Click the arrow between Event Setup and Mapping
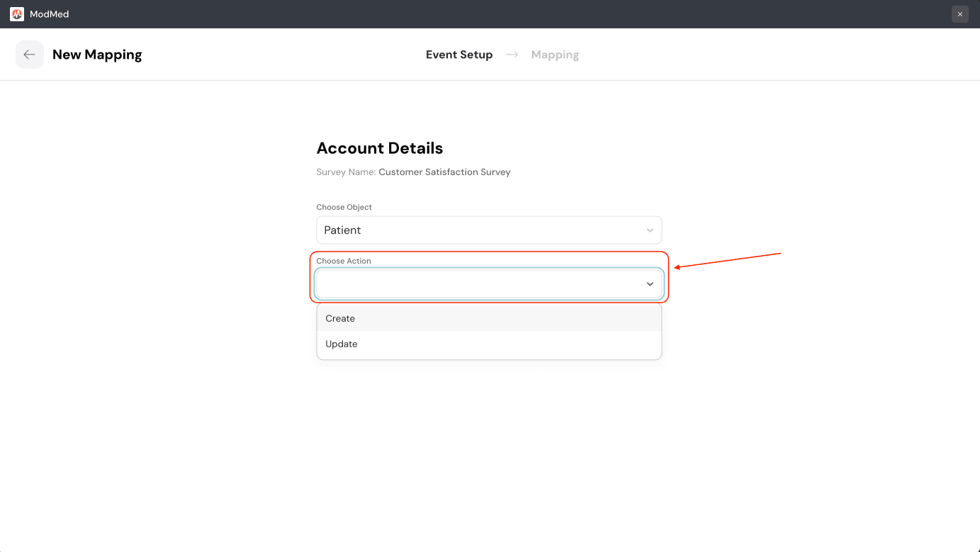Image resolution: width=980 pixels, height=552 pixels. [x=512, y=55]
